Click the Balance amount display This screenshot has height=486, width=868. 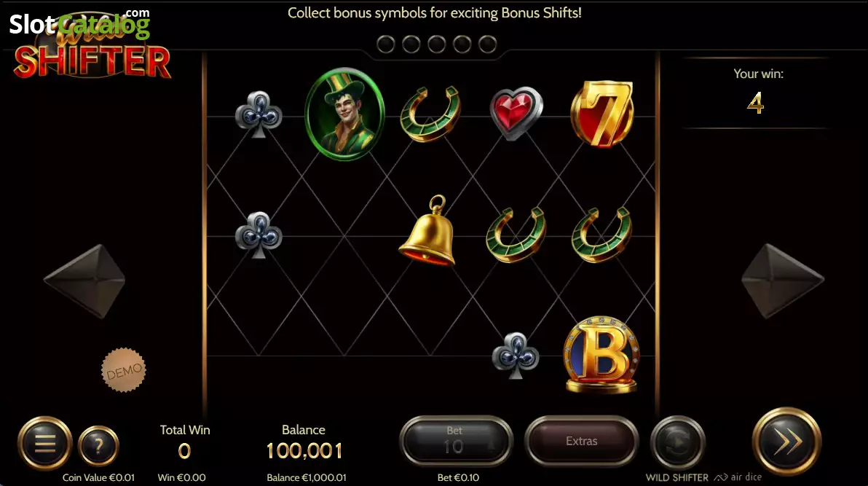(x=304, y=450)
